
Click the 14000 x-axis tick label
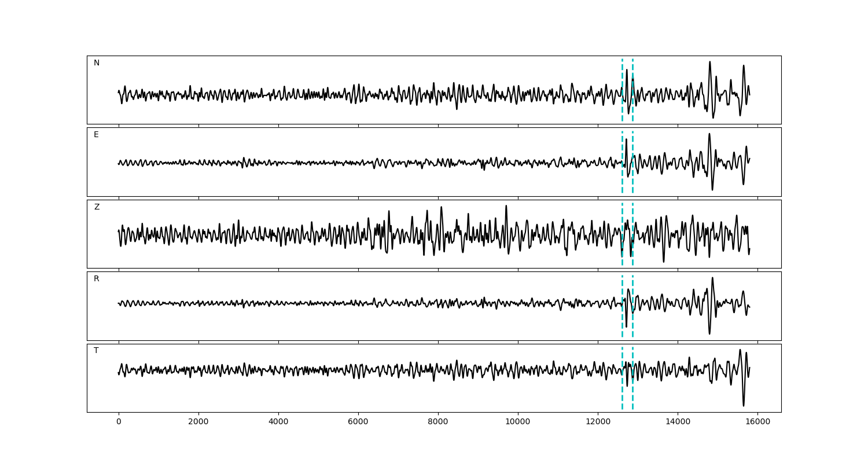coord(678,422)
